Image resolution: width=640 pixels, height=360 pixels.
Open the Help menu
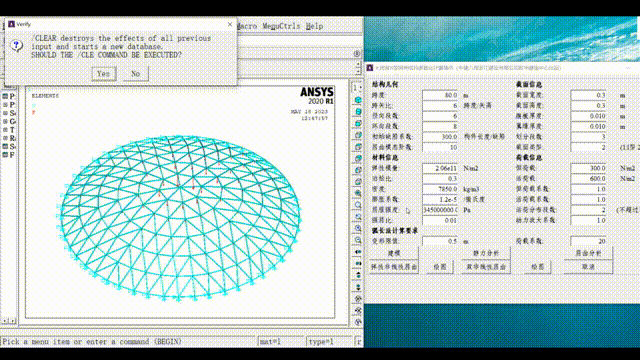pos(314,26)
